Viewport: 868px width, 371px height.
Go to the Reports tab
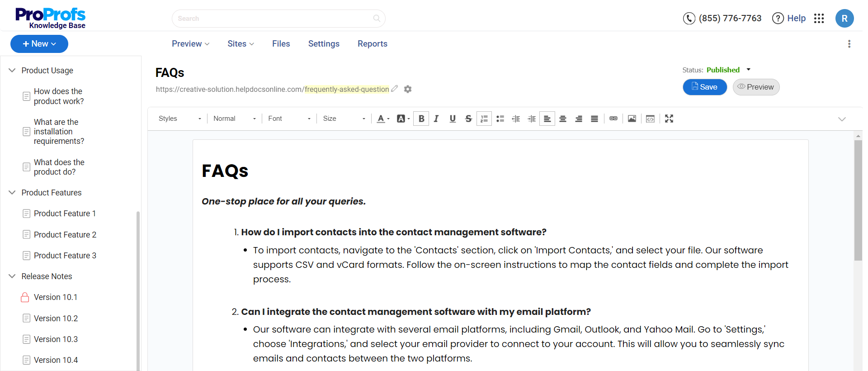click(x=373, y=44)
